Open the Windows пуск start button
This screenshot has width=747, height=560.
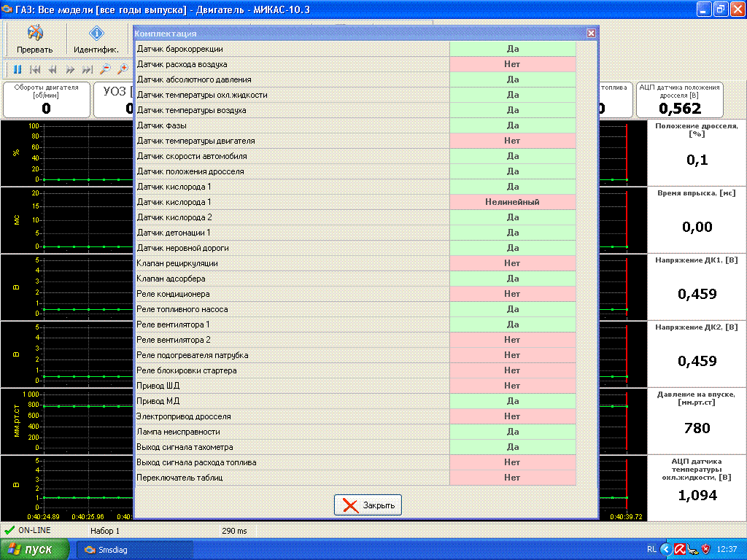coord(35,549)
